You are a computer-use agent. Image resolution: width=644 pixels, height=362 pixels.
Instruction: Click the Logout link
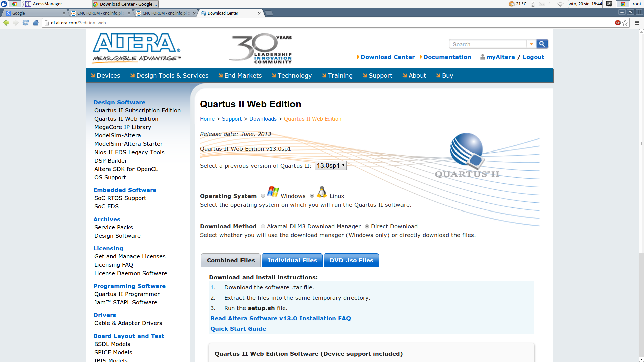click(533, 57)
